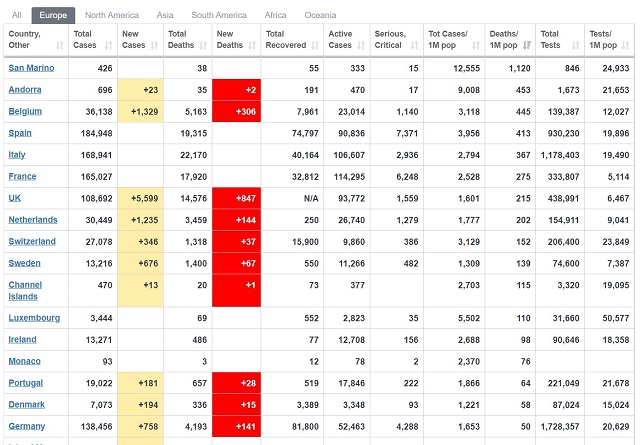Select the Asia tab
The width and height of the screenshot is (640, 445).
point(165,15)
